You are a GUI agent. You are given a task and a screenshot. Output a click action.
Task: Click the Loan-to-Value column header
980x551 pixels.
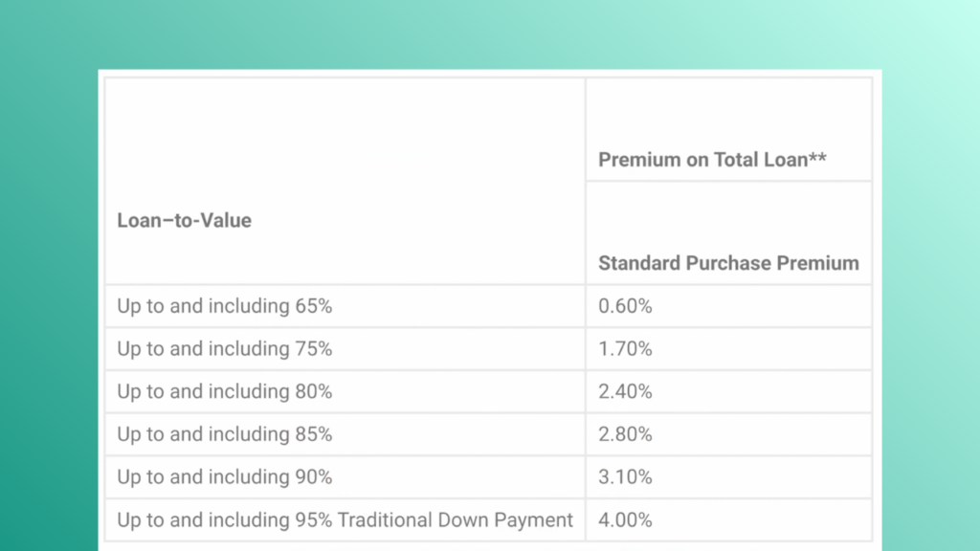pyautogui.click(x=184, y=220)
